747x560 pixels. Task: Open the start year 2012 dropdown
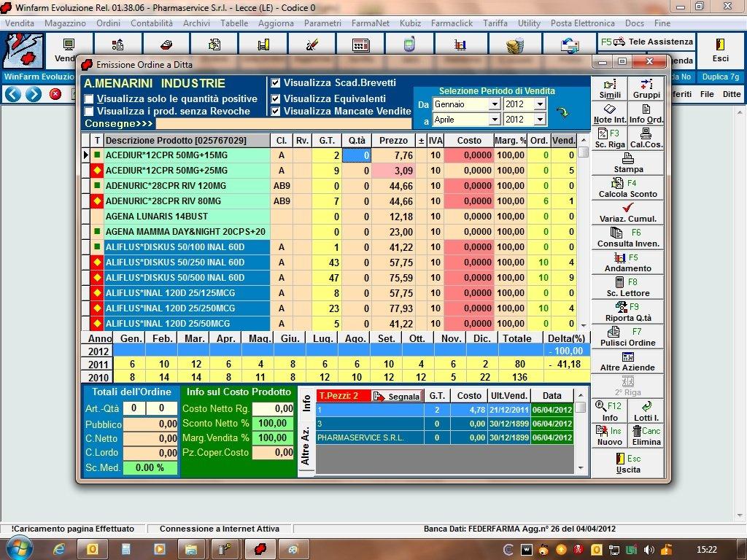click(540, 104)
